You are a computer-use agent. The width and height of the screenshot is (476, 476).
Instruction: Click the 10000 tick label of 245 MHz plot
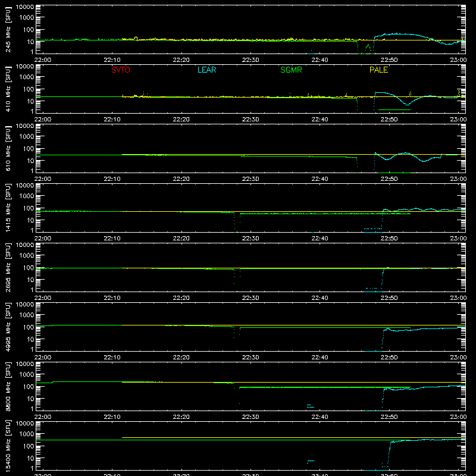(x=24, y=7)
